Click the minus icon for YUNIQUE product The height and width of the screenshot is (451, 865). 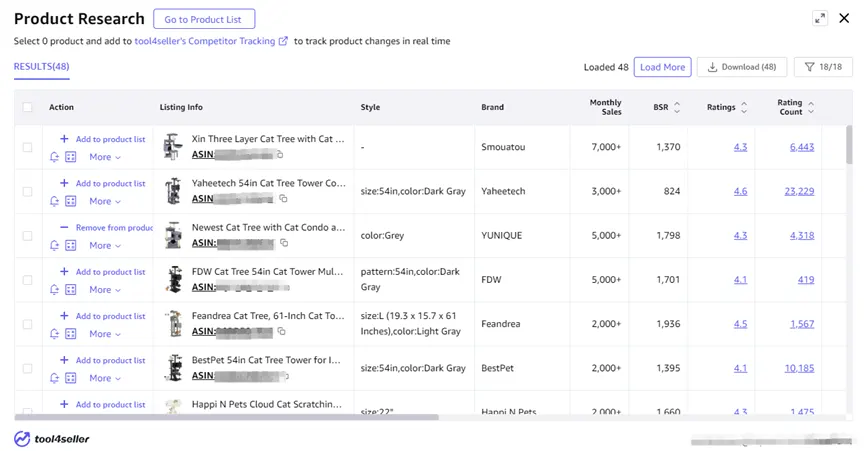[64, 227]
